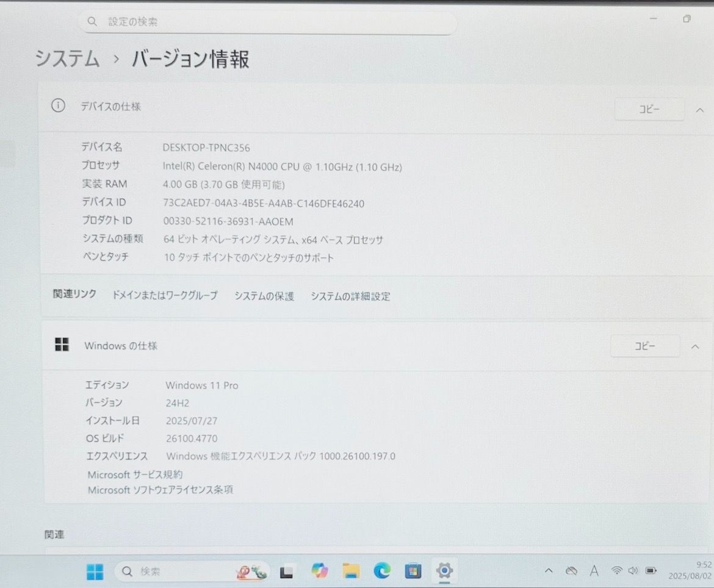The height and width of the screenshot is (588, 714).
Task: Click the Settings gear taskbar icon
Action: point(444,570)
